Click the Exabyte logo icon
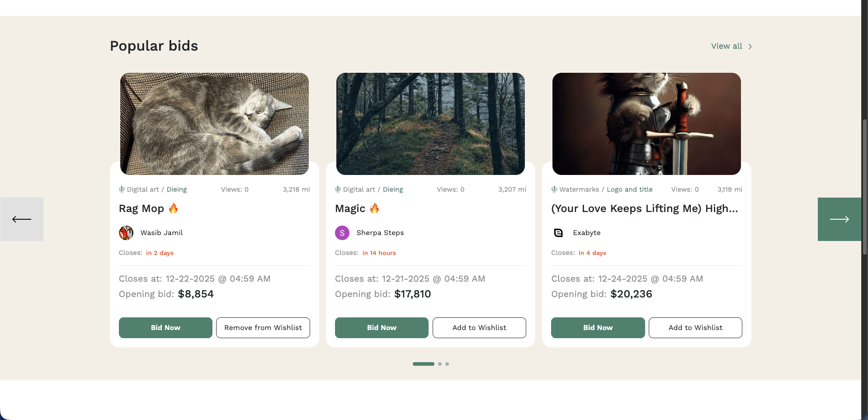This screenshot has height=420, width=868. click(558, 233)
